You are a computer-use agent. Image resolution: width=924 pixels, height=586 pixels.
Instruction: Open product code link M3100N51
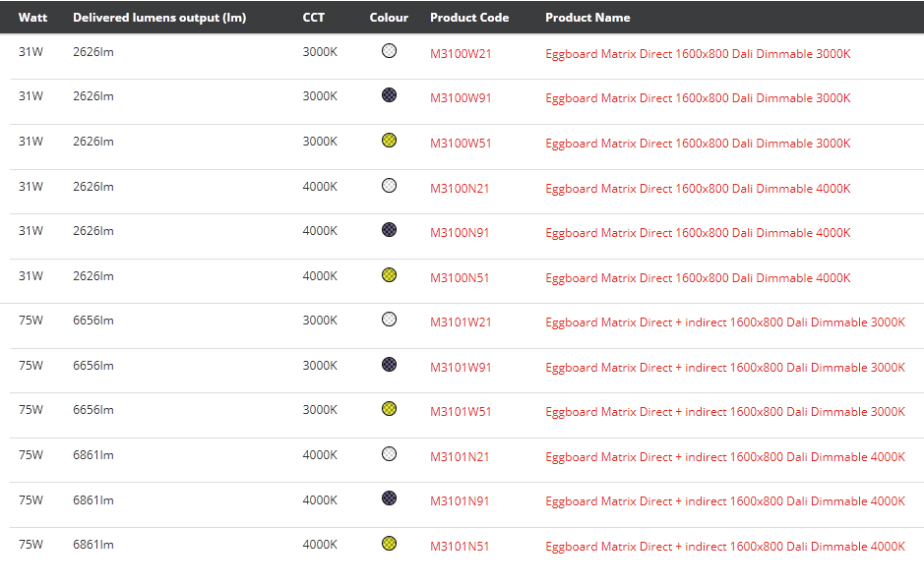click(461, 278)
